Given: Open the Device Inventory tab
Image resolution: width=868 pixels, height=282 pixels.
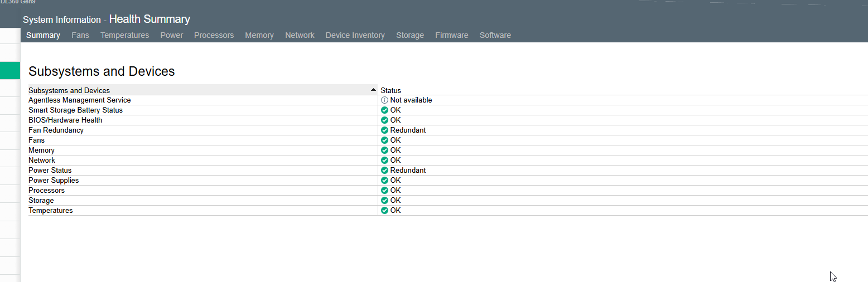Looking at the screenshot, I should point(355,35).
